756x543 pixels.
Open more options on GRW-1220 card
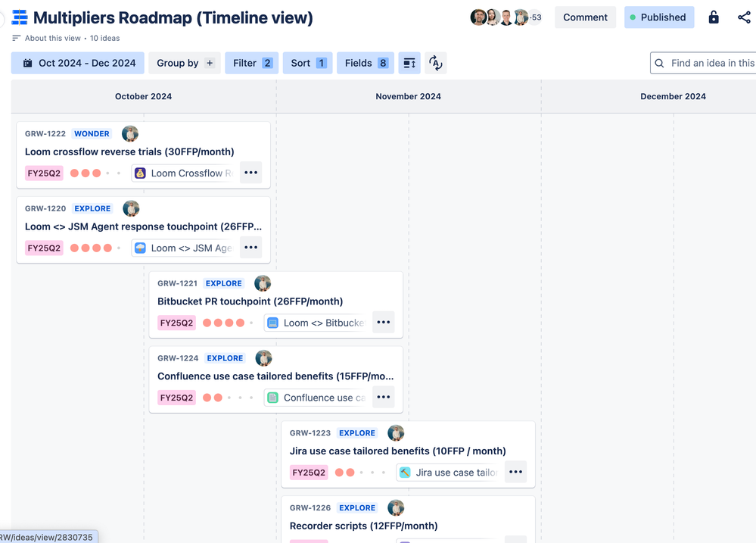pyautogui.click(x=250, y=247)
